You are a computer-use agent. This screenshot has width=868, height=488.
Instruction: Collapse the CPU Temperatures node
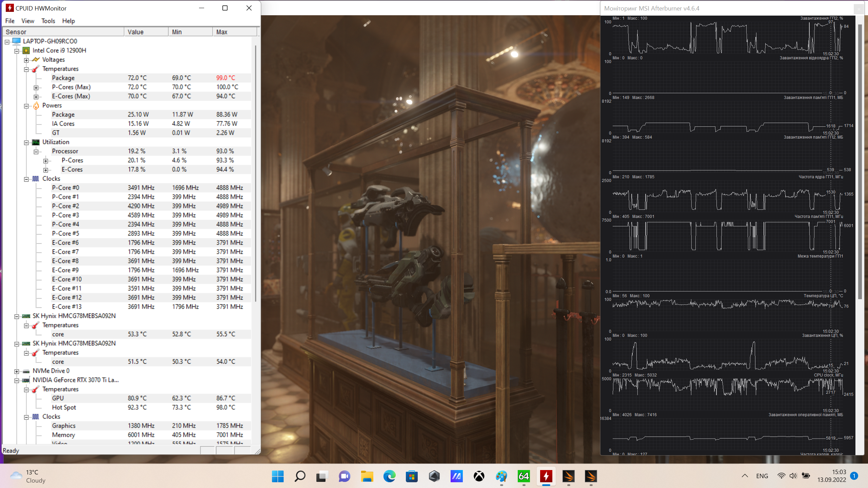click(26, 69)
